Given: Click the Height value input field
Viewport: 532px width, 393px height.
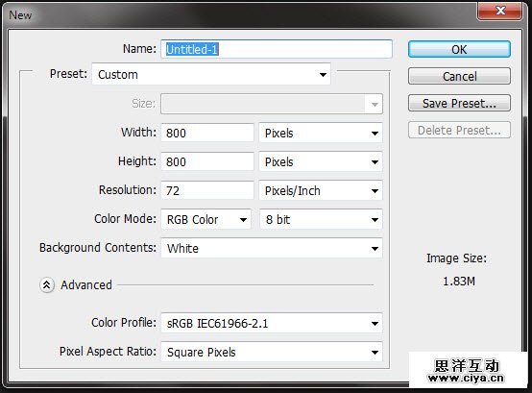Looking at the screenshot, I should 207,161.
